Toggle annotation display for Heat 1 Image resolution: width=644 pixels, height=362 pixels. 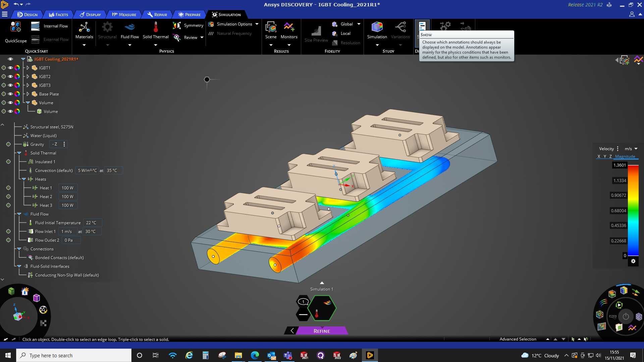tap(8, 188)
